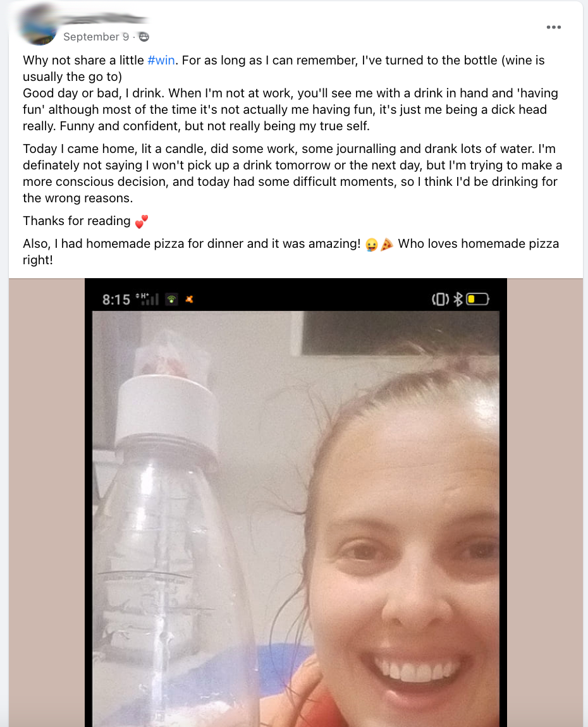Click the red hearts emoji after Thanks for reading

coord(142,222)
